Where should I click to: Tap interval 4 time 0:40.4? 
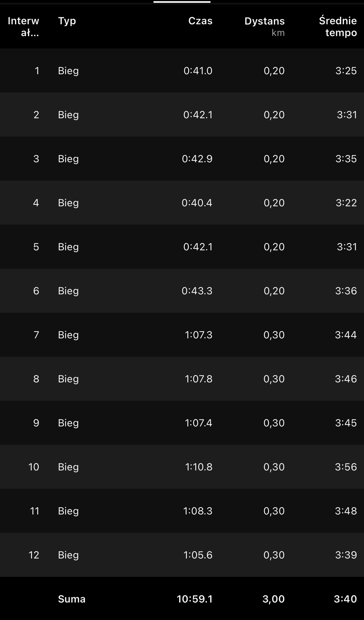pyautogui.click(x=197, y=203)
